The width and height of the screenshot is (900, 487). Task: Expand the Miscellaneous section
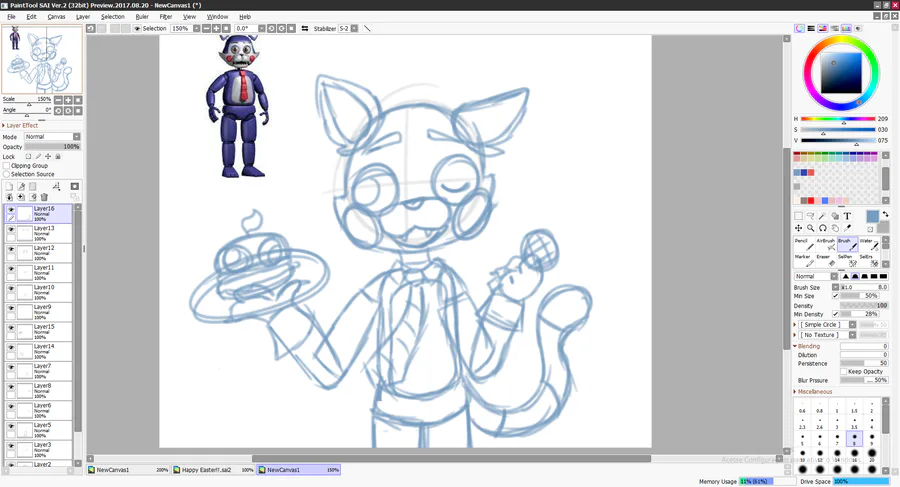click(813, 392)
